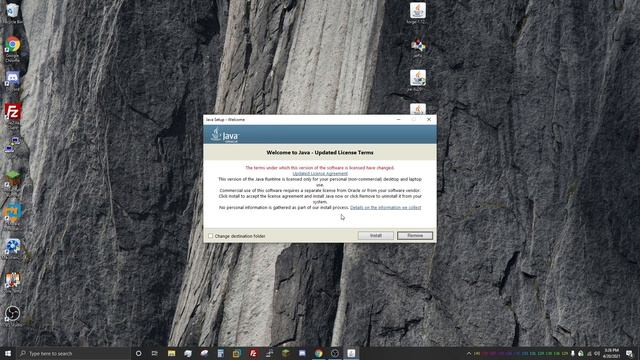
Task: Open the taskbar clock and date
Action: tap(611, 353)
